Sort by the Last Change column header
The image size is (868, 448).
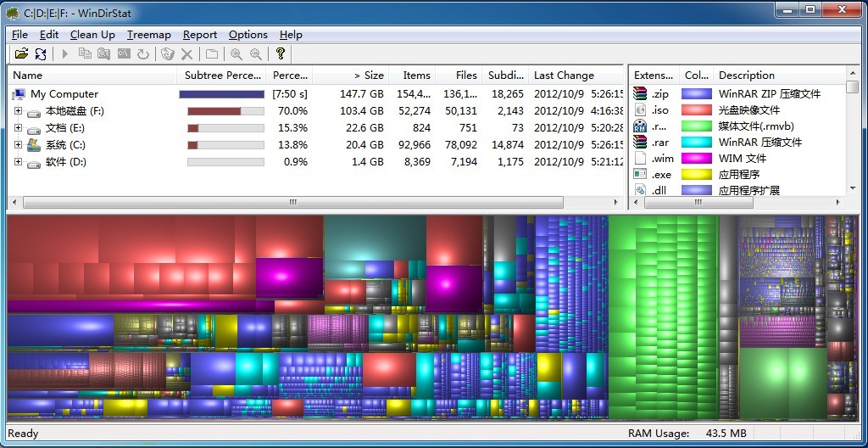click(564, 76)
